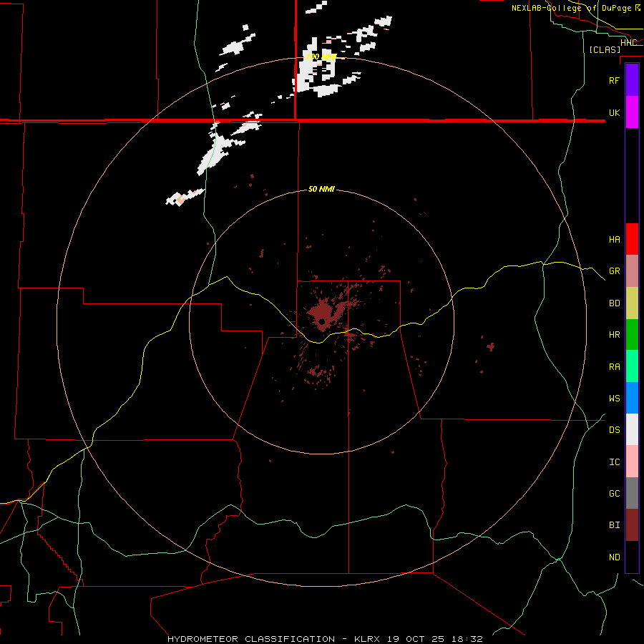Click the RF purple legend swatch
The height and width of the screenshot is (644, 644).
click(632, 80)
